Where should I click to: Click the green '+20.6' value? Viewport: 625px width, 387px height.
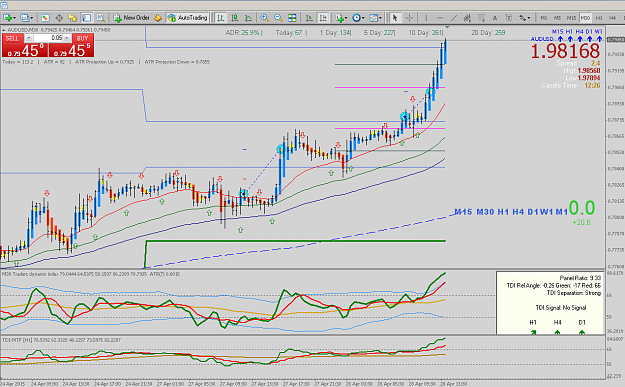pos(581,222)
